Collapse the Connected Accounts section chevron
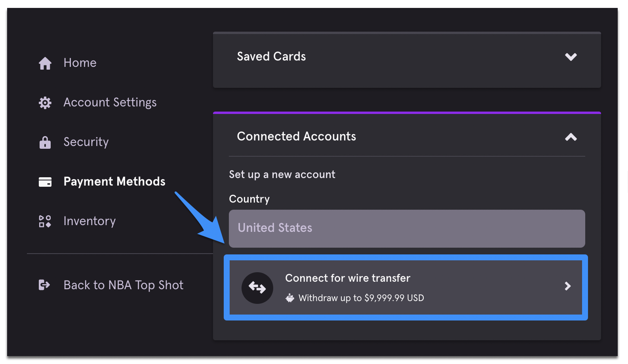Image resolution: width=628 pixels, height=364 pixels. [x=571, y=137]
